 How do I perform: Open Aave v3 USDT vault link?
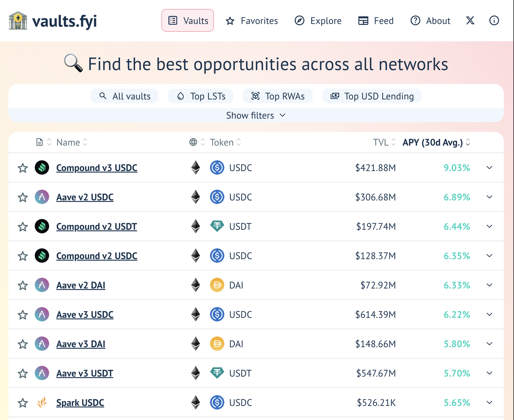point(85,373)
